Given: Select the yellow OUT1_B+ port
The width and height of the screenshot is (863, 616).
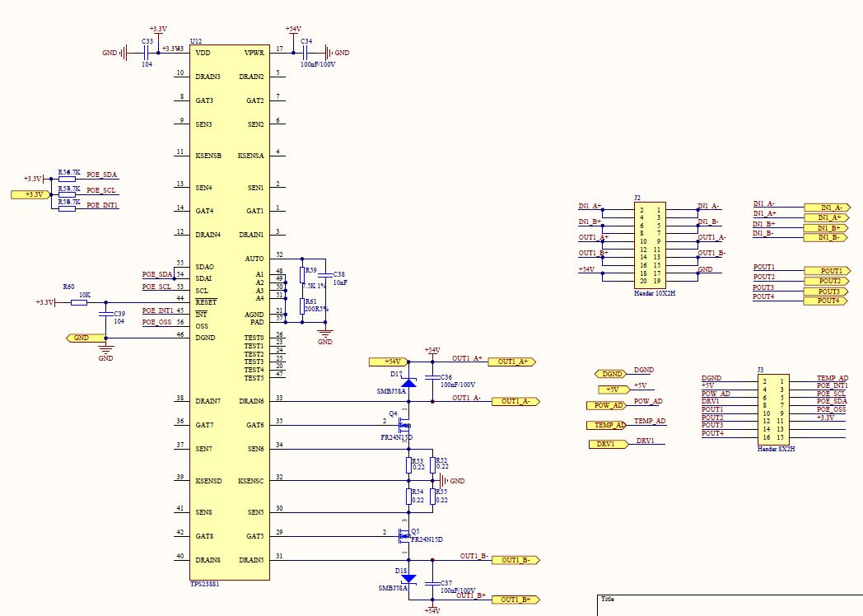Looking at the screenshot, I should coord(515,600).
